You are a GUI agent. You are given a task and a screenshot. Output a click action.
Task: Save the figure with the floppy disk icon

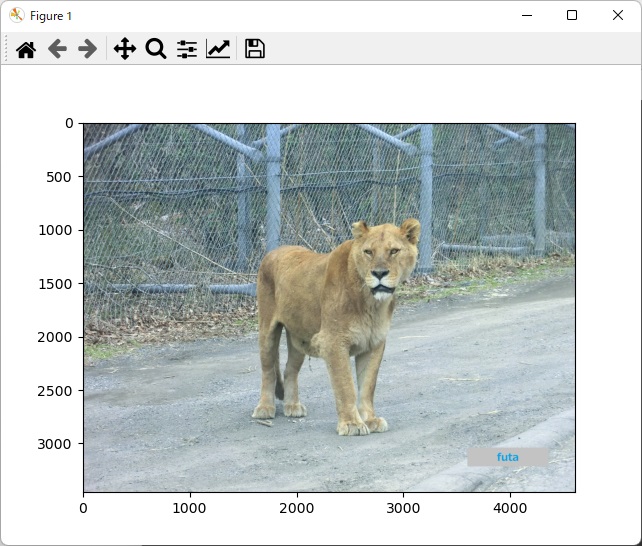coord(255,49)
